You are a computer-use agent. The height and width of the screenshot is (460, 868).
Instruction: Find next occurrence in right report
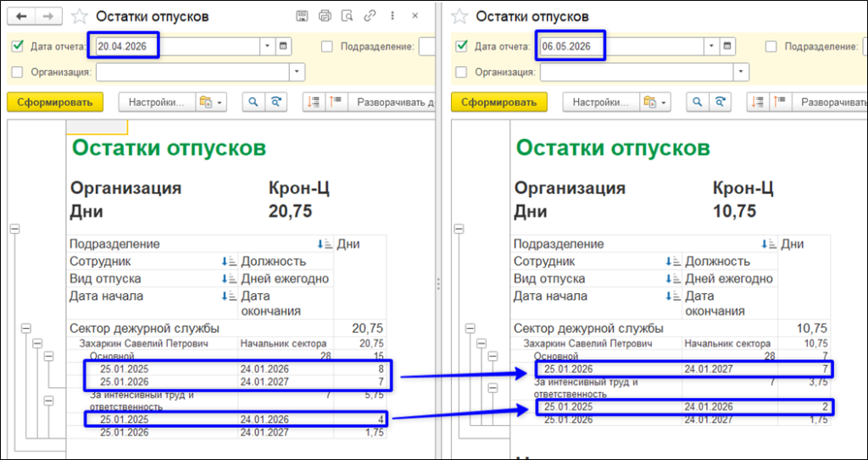click(720, 102)
